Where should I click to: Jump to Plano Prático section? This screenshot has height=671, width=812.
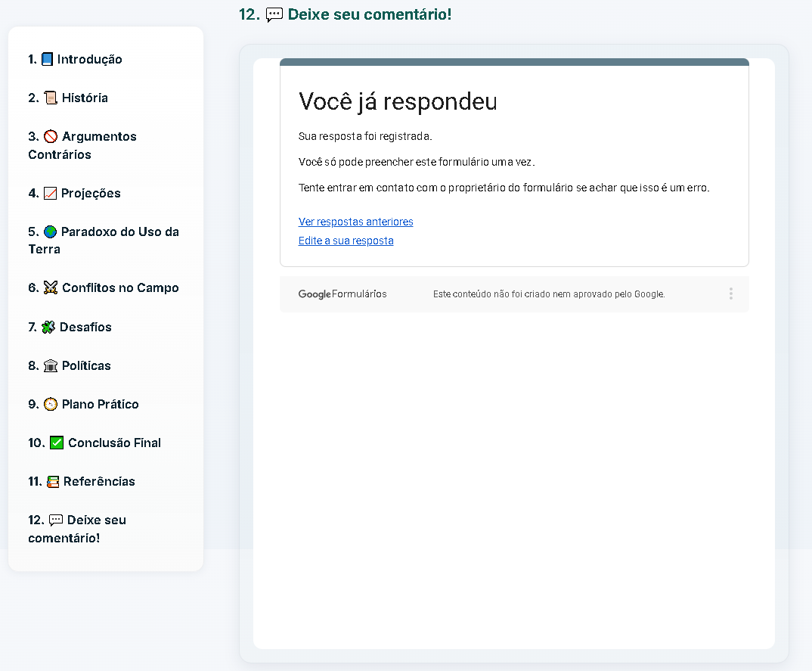[x=83, y=404]
